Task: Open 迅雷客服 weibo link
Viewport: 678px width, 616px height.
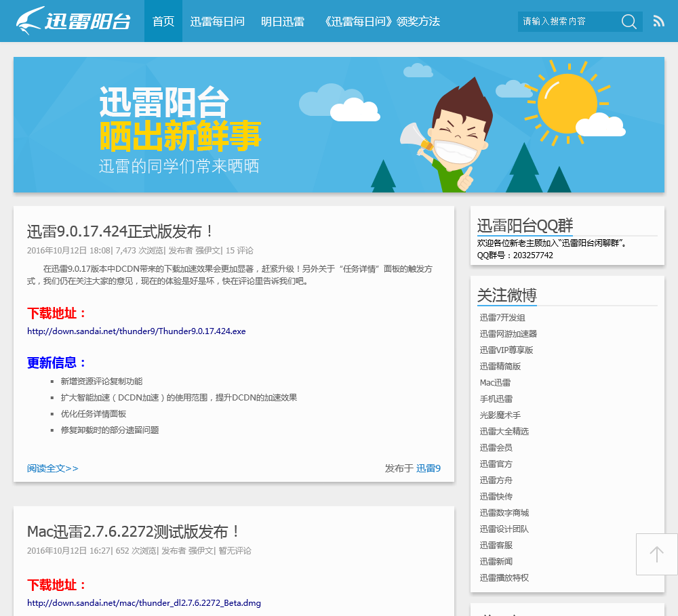Action: pos(496,546)
